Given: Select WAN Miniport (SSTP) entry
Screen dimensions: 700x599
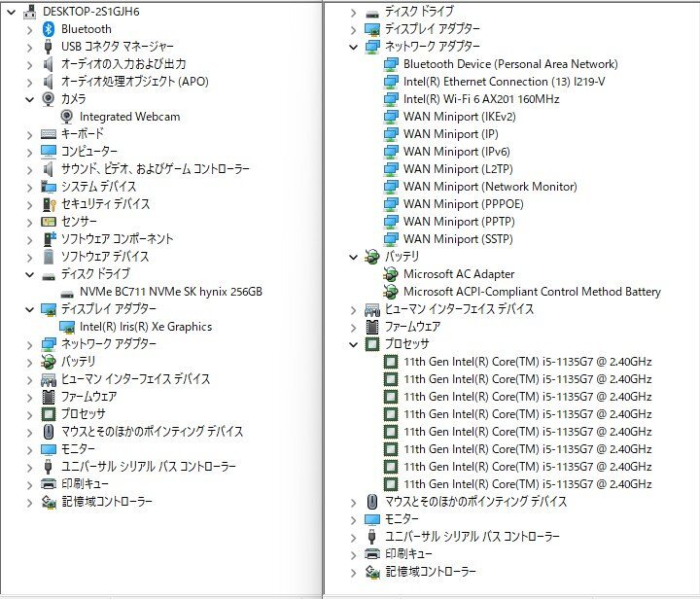Looking at the screenshot, I should pyautogui.click(x=458, y=239).
